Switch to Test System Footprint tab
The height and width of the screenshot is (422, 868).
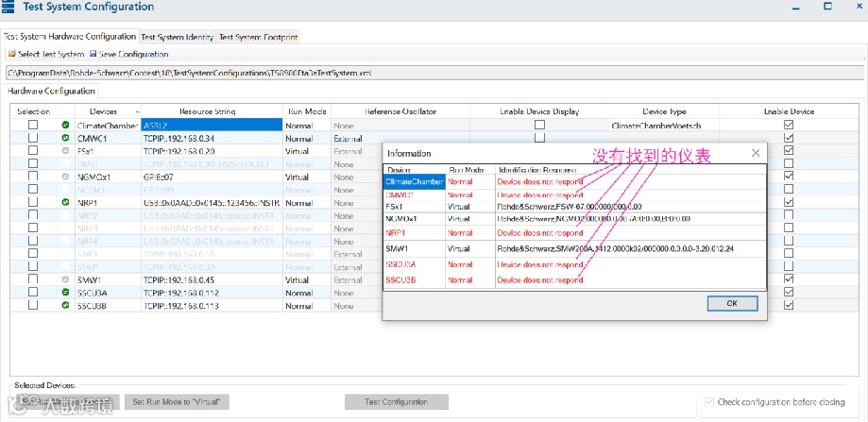pos(258,38)
